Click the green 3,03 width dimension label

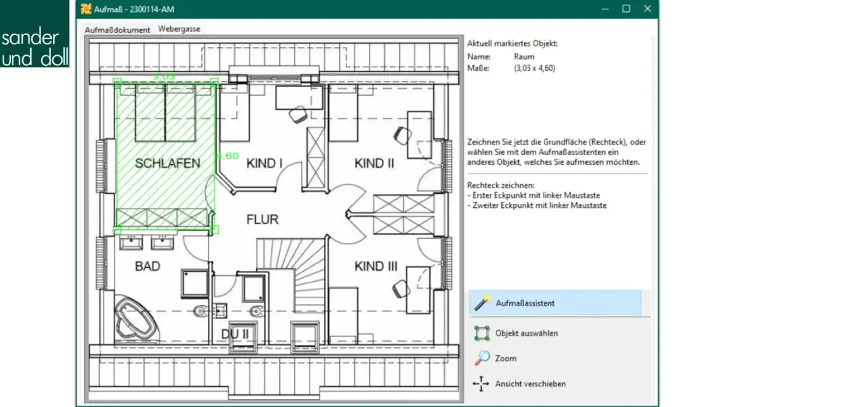pyautogui.click(x=164, y=77)
